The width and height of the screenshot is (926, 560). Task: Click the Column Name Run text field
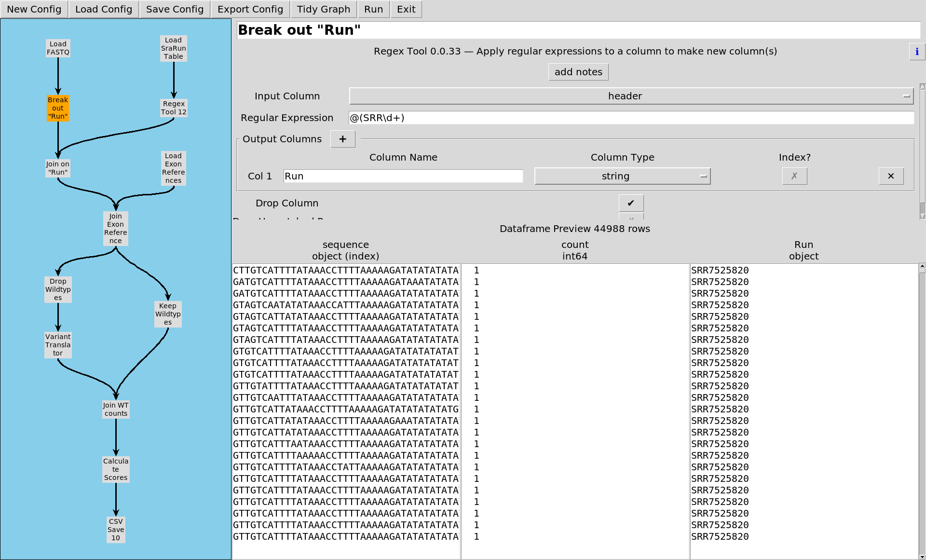pos(403,177)
